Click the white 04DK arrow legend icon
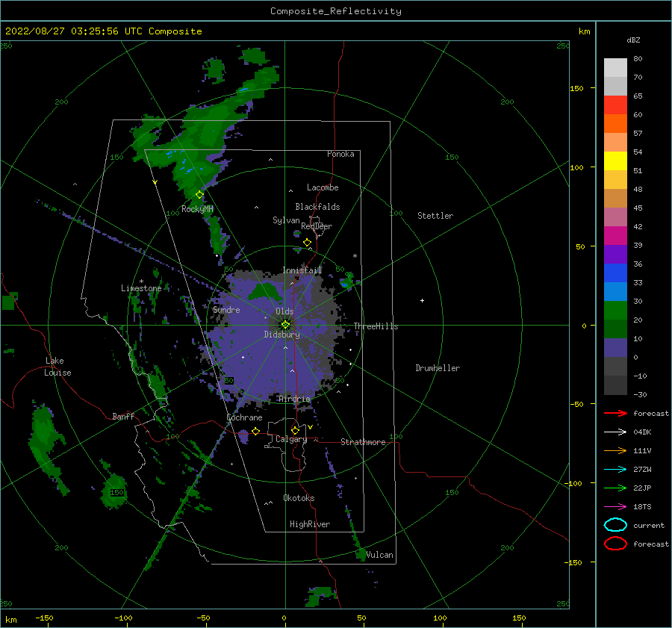Screen dimensions: 672x628 pos(615,432)
